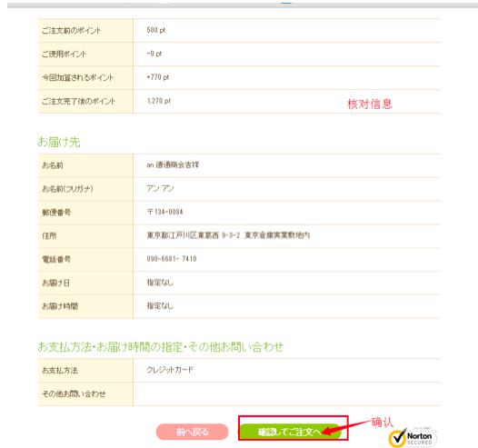Click the お届け時間 指定なし value

160,305
